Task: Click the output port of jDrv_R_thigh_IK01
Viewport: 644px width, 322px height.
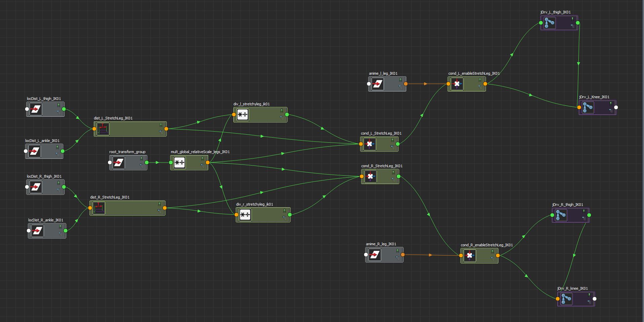Action: [x=589, y=215]
